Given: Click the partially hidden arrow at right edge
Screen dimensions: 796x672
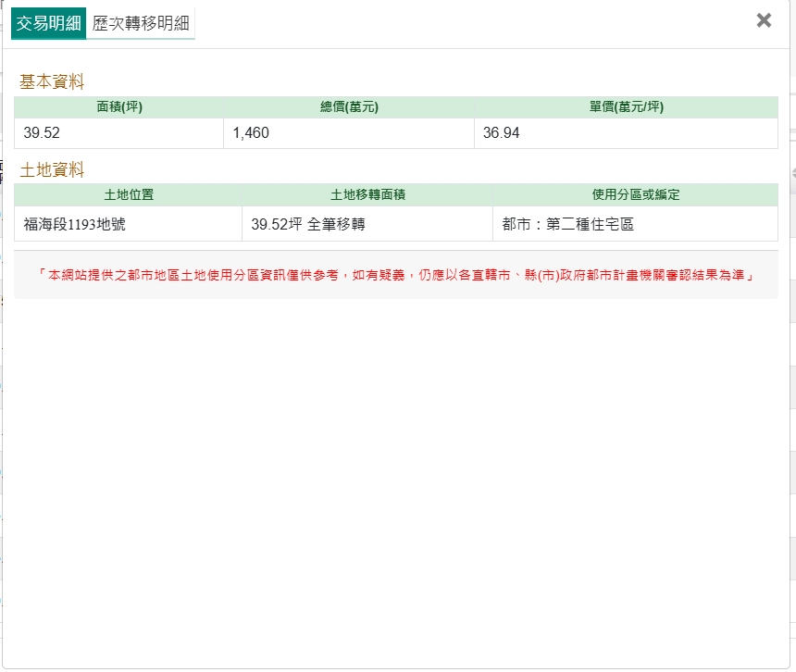Looking at the screenshot, I should point(792,173).
